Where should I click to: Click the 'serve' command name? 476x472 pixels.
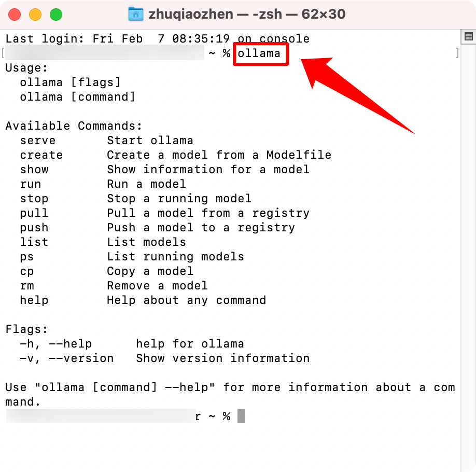(38, 141)
